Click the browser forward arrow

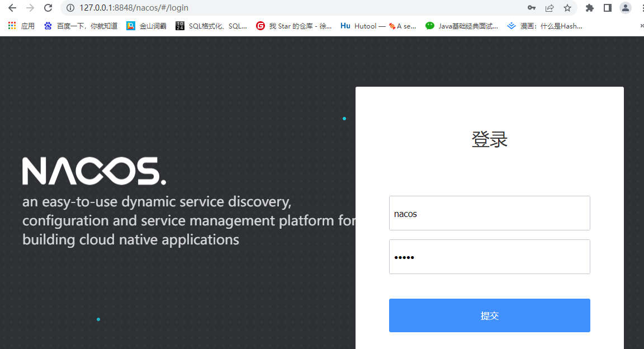point(30,8)
